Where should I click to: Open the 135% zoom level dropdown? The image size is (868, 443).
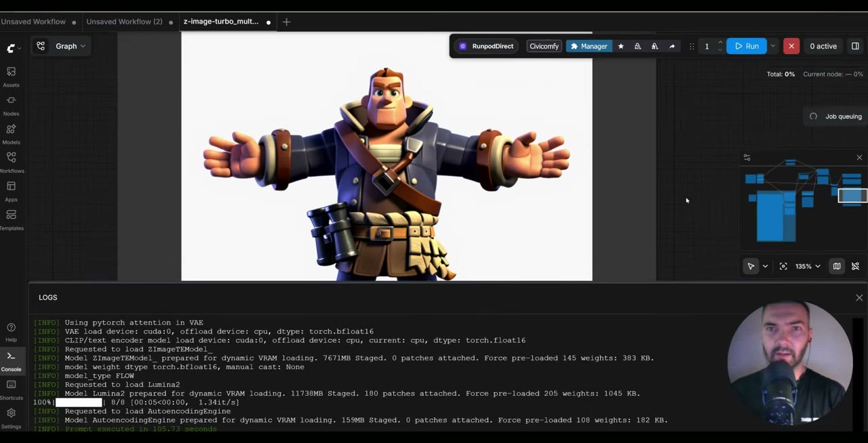(x=808, y=266)
